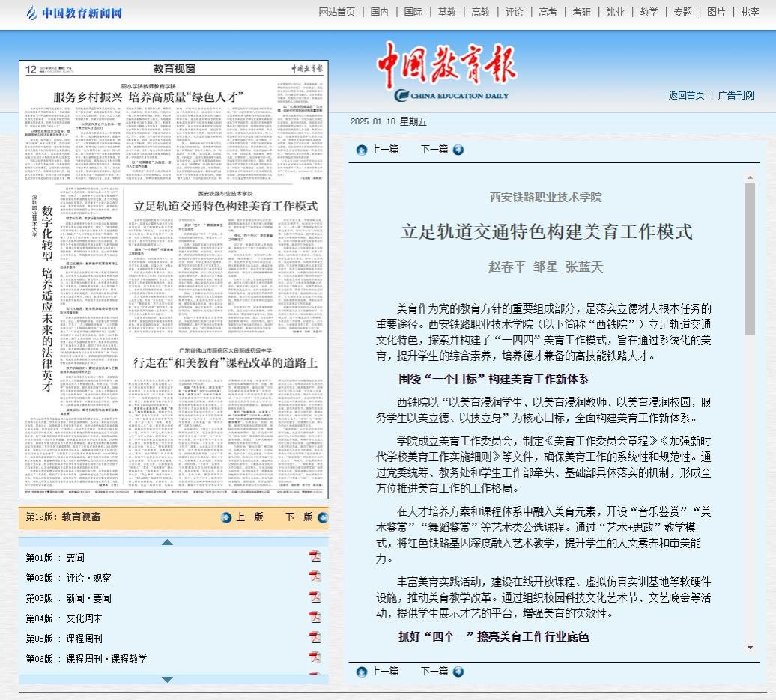Click PDF icon beside 第03版 新闻·要闻
Screen dimensions: 776x700
(315, 597)
